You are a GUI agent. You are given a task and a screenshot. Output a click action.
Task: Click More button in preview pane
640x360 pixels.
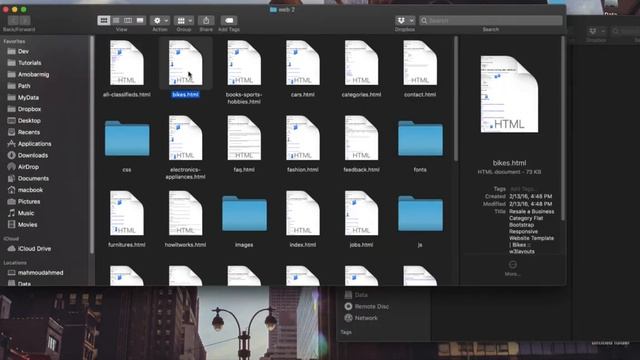(x=513, y=268)
